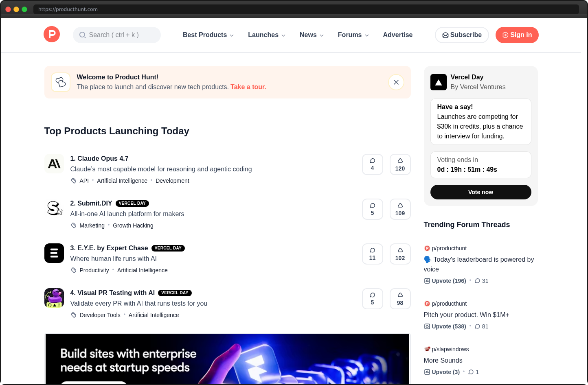Open the Launches dropdown menu
This screenshot has height=385, width=588.
(x=266, y=35)
